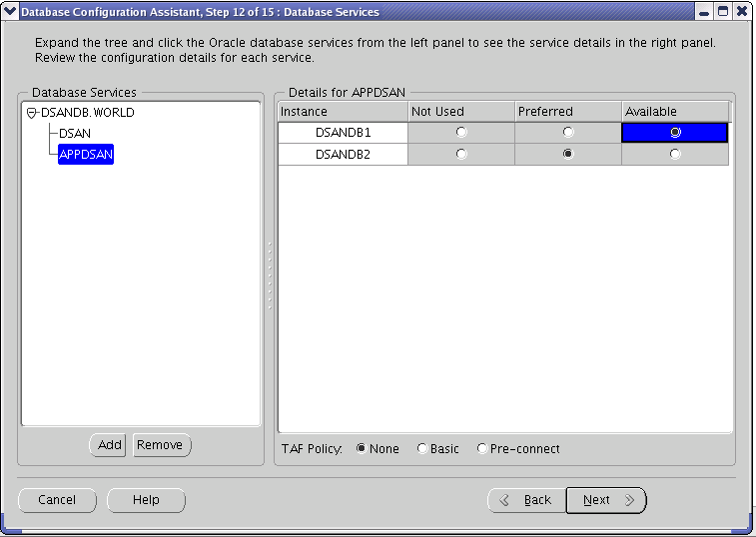
Task: Proceed with the Next button
Action: tap(606, 500)
